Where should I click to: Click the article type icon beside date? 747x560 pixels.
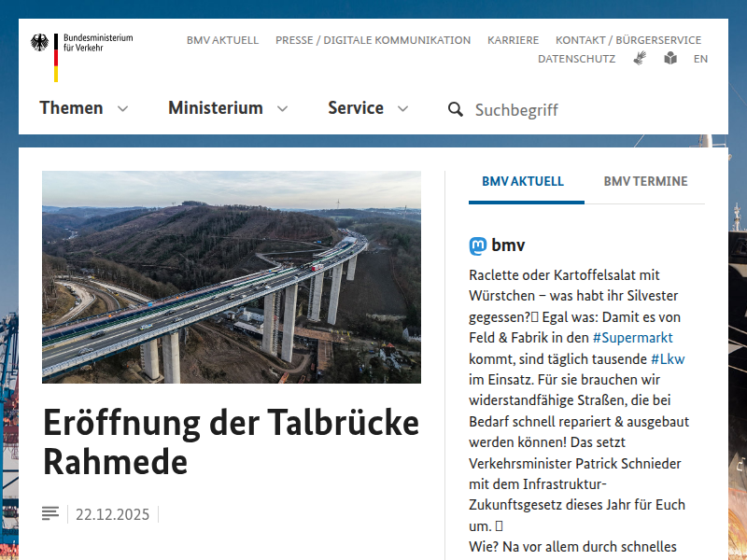tap(50, 514)
